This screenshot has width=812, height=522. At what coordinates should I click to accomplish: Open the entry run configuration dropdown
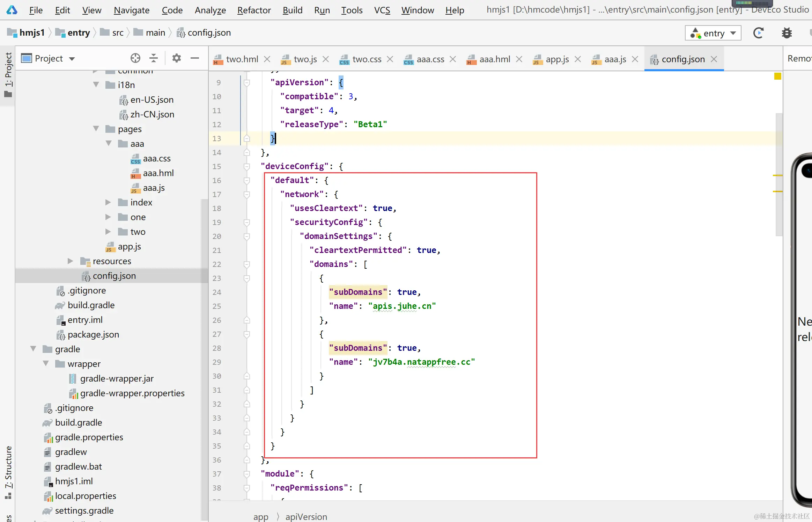click(713, 33)
